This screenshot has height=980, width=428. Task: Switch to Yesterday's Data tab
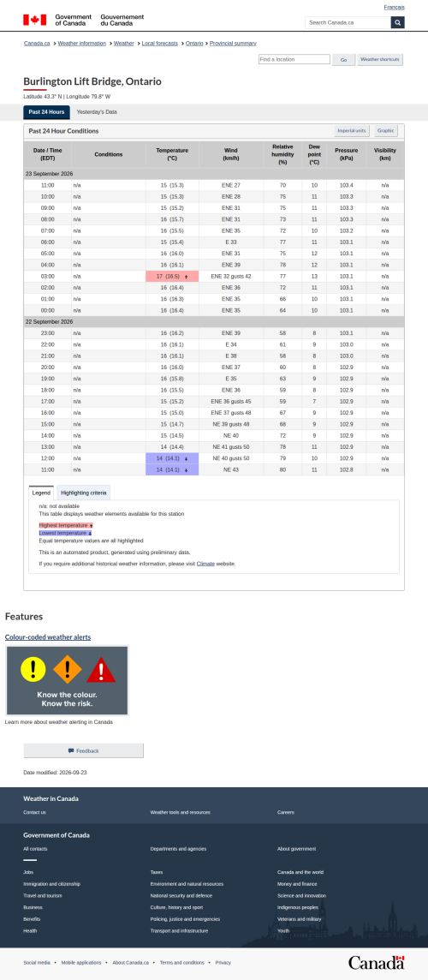click(97, 112)
